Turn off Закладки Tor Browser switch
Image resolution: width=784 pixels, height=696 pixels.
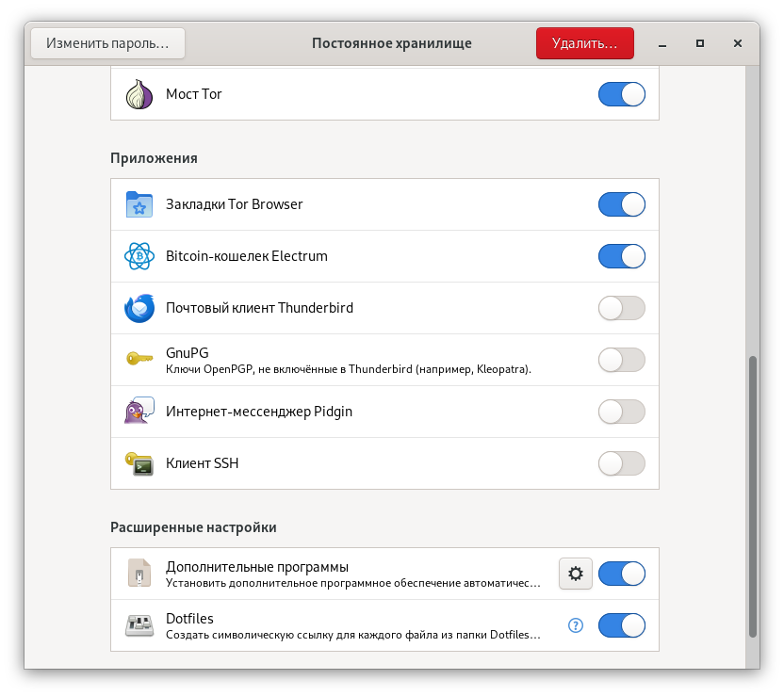click(x=621, y=204)
